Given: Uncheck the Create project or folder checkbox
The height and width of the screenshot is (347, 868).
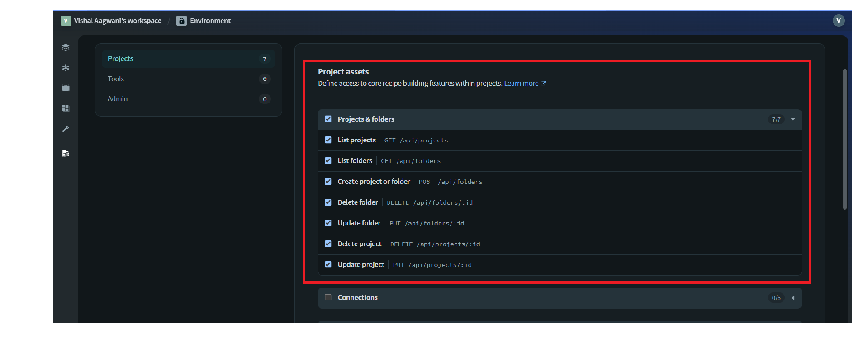Looking at the screenshot, I should point(328,182).
